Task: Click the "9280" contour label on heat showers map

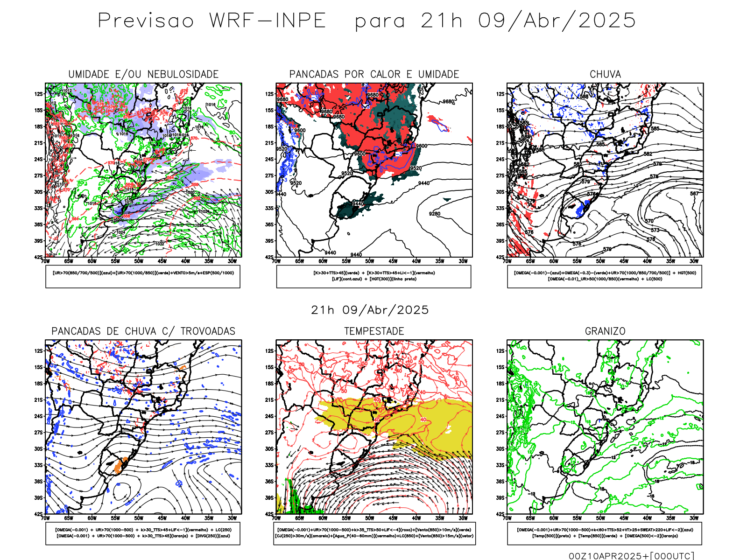Action: pyautogui.click(x=435, y=214)
